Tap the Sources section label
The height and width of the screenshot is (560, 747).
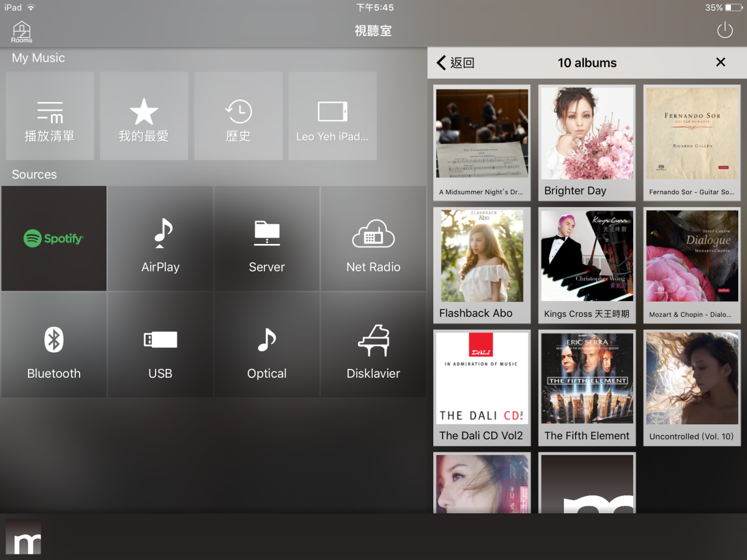[34, 174]
